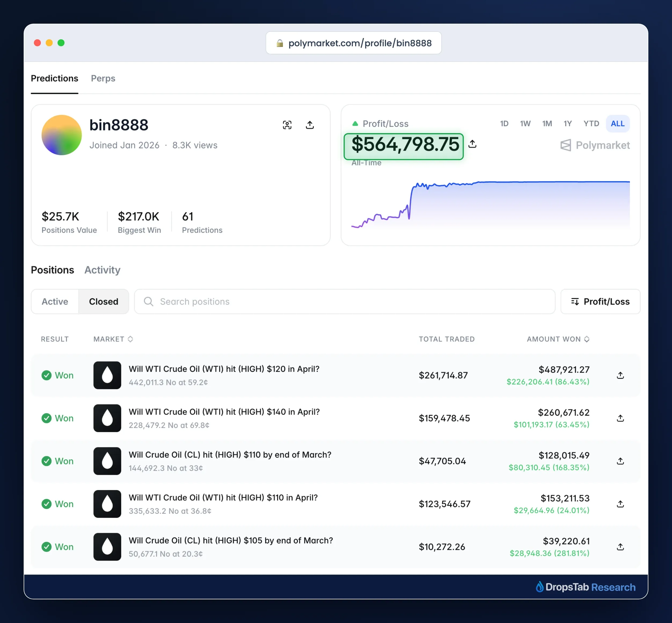Click Won checkmark for $120 April row
The width and height of the screenshot is (672, 623).
click(x=47, y=375)
